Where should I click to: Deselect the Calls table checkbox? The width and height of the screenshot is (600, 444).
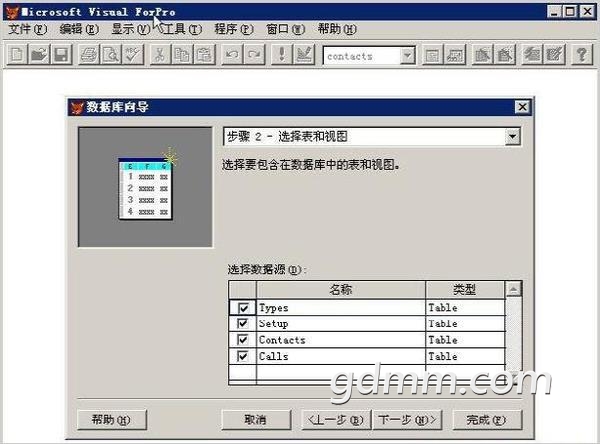point(242,356)
